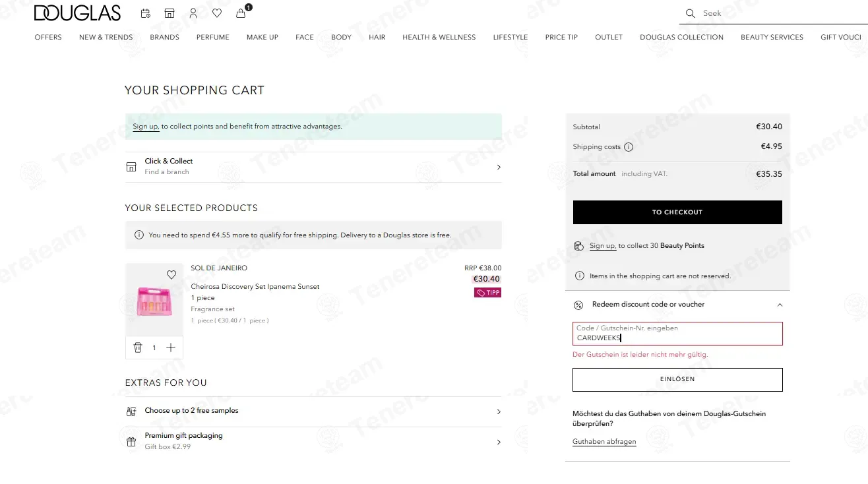
Task: Open Cheirosa Discovery Set Ipanema Sunset product
Action: pyautogui.click(x=255, y=287)
